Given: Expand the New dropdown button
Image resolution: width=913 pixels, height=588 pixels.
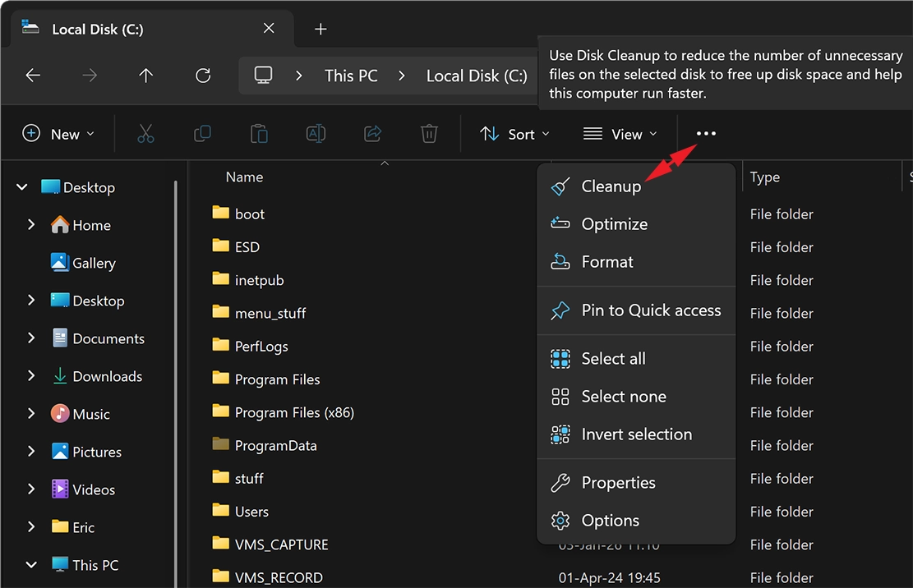Looking at the screenshot, I should [x=58, y=134].
